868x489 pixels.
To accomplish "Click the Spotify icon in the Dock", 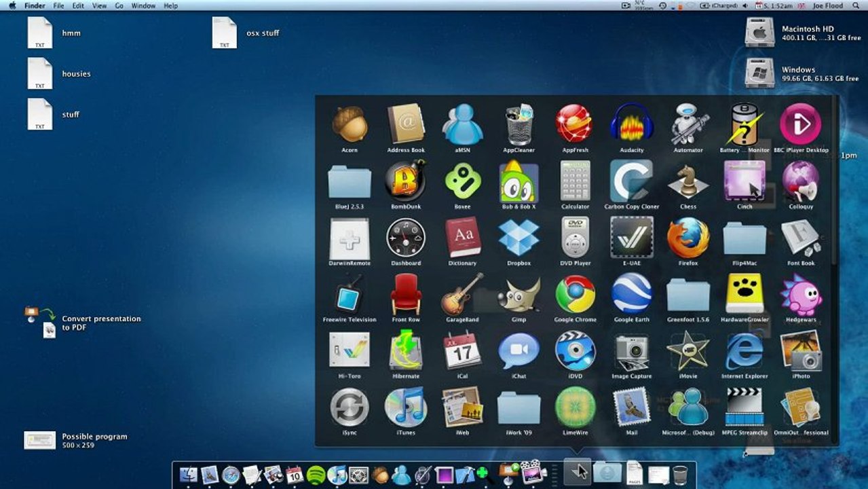I will [316, 475].
